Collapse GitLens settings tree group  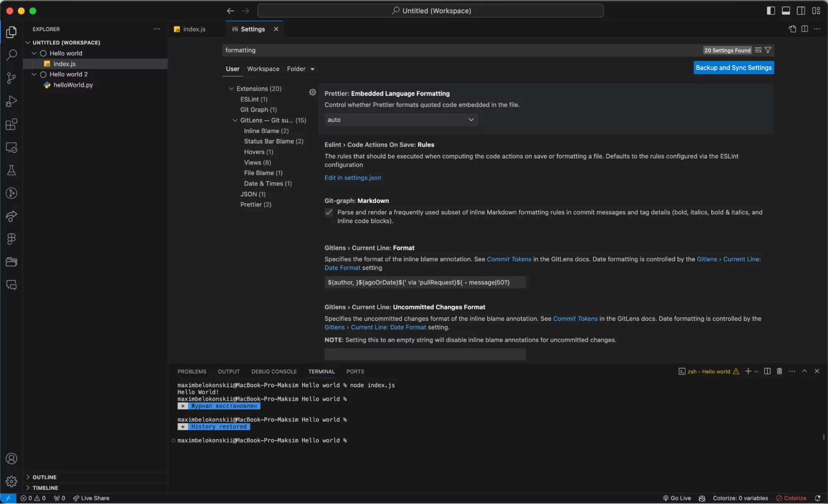point(235,121)
